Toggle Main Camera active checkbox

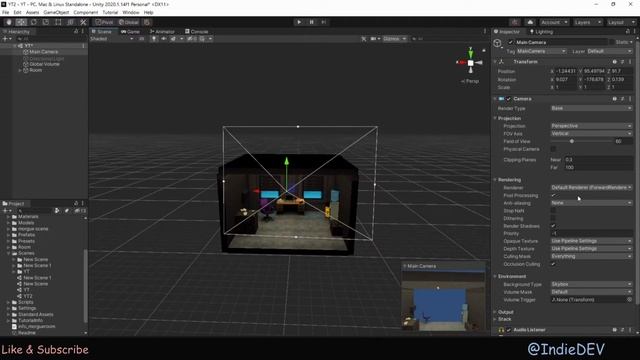point(510,42)
